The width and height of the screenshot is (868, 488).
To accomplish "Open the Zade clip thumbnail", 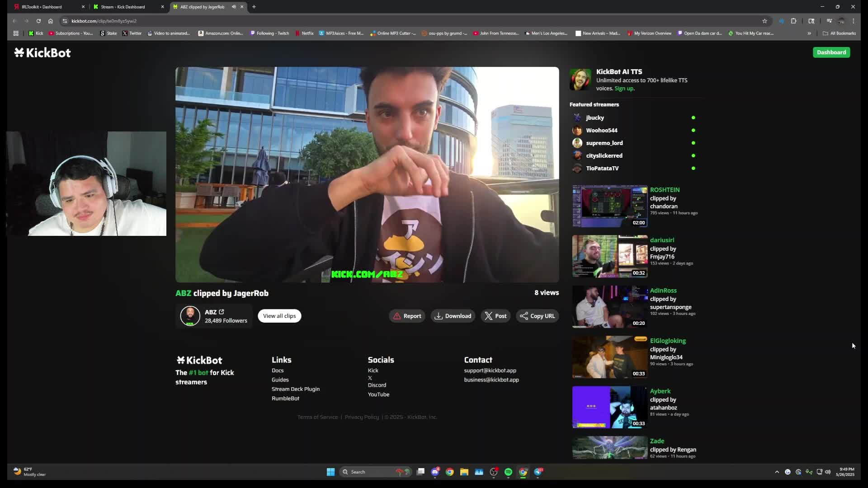I will pyautogui.click(x=610, y=448).
